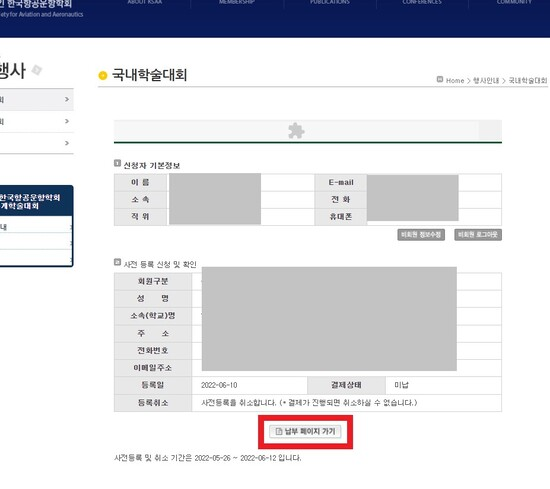The image size is (550, 489).
Task: Open the MEMBERSHIP menu
Action: 237,2
